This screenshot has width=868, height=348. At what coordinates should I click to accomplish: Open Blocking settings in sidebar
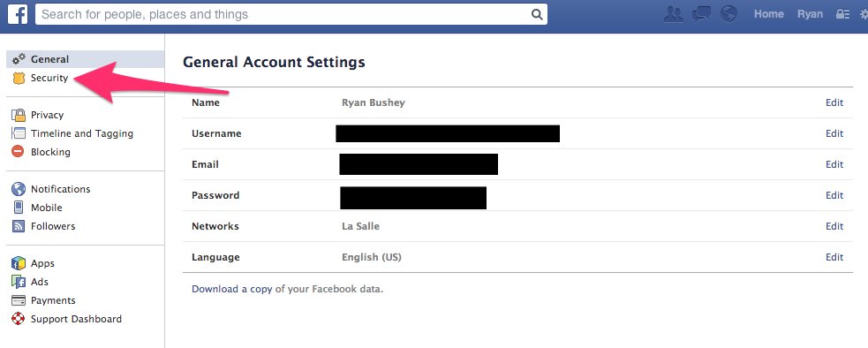50,152
